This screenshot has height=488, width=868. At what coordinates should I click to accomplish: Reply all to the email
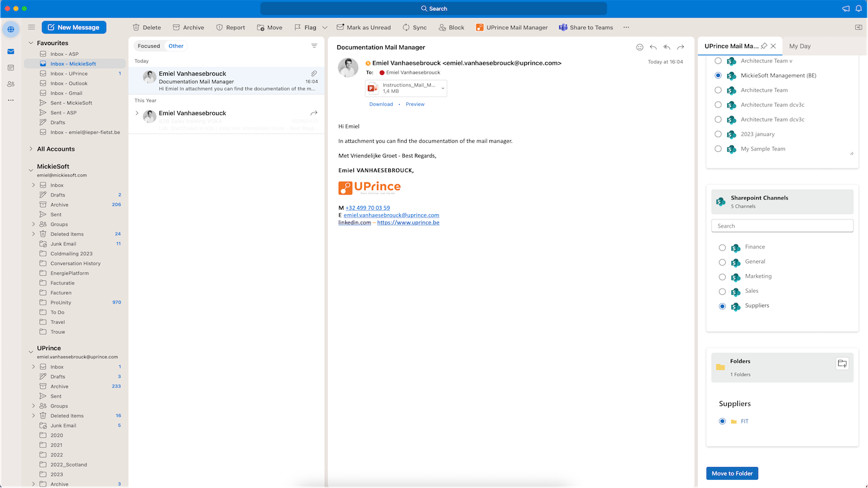click(667, 47)
